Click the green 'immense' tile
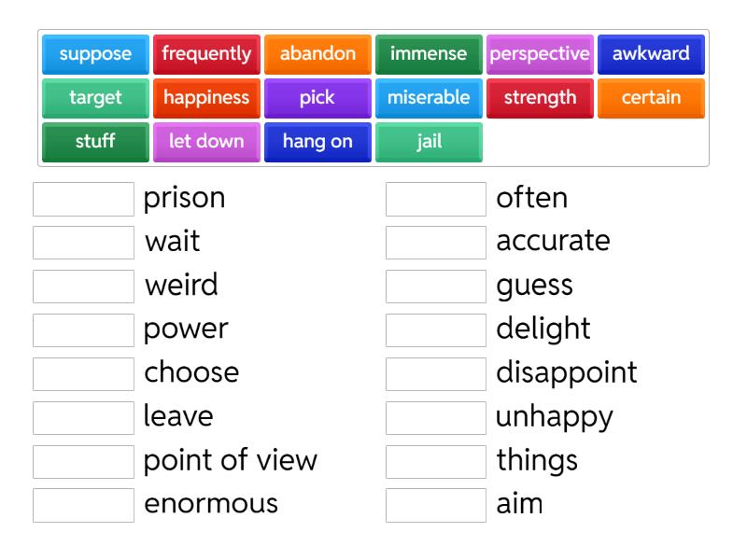 tap(429, 54)
